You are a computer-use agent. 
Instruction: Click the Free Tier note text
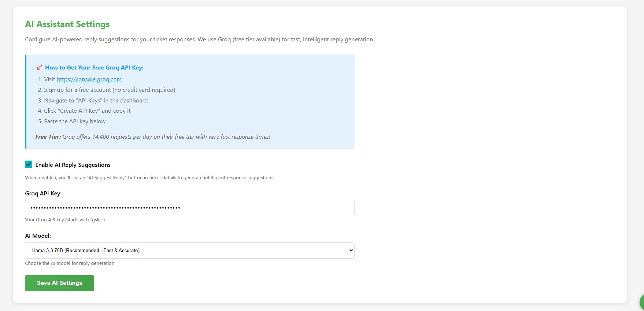152,136
